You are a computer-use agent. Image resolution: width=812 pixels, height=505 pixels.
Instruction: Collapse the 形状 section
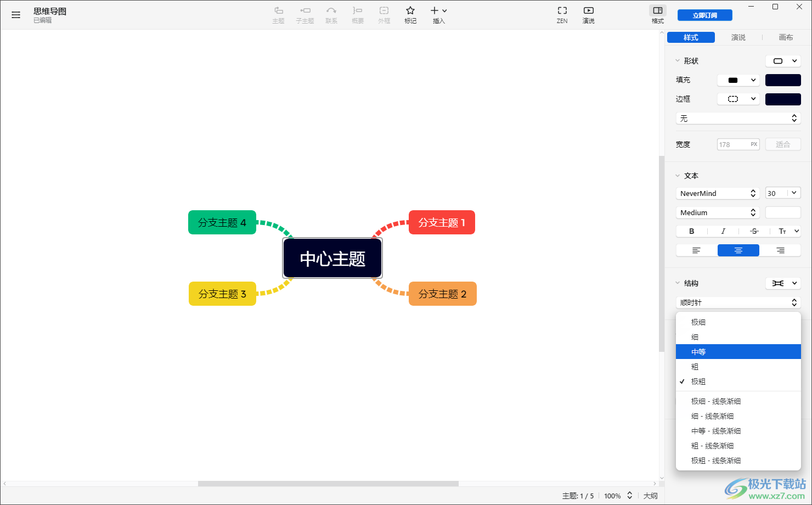click(x=678, y=61)
